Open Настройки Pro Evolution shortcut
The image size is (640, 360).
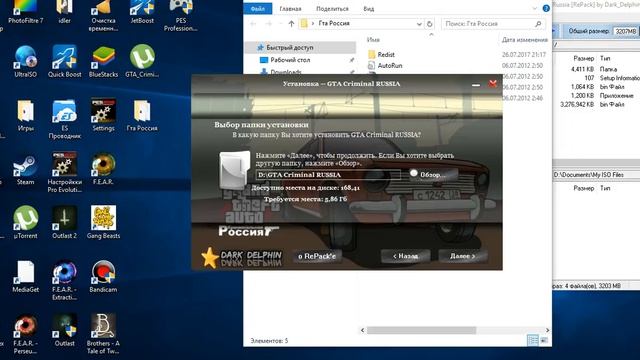coord(64,172)
